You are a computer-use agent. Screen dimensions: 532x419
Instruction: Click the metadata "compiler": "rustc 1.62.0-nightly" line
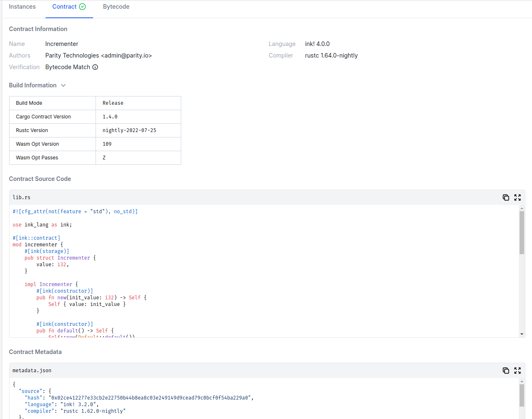pyautogui.click(x=75, y=411)
